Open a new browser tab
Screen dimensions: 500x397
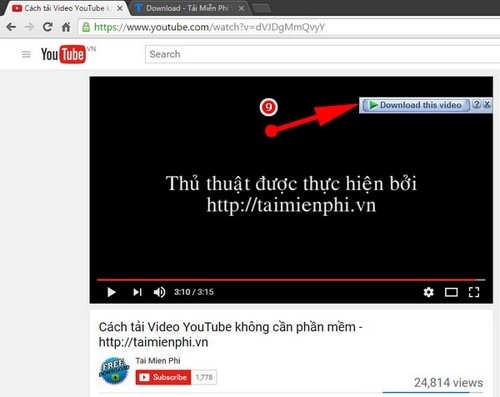coord(262,9)
